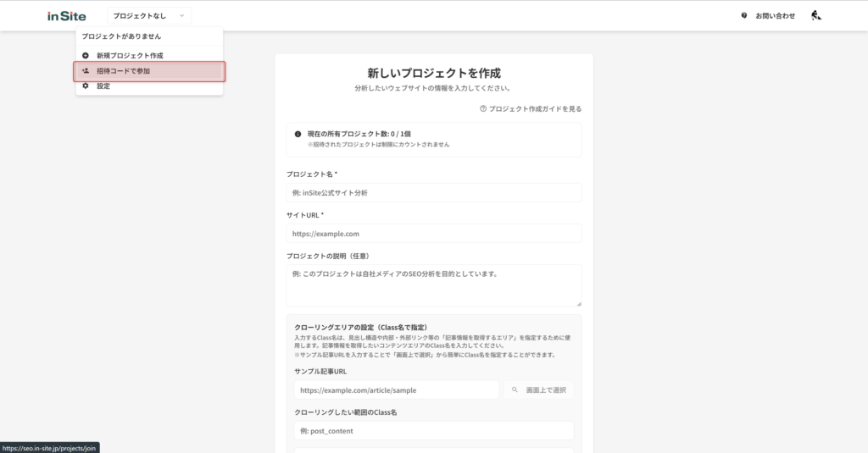Click the 新しいプロジェクトを作成 heading
Image resolution: width=868 pixels, height=453 pixels.
click(x=434, y=73)
